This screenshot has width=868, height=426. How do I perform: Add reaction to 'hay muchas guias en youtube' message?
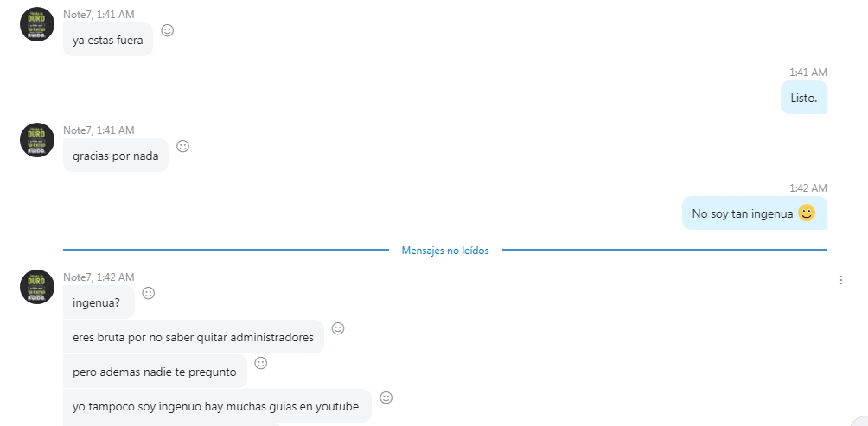tap(386, 397)
